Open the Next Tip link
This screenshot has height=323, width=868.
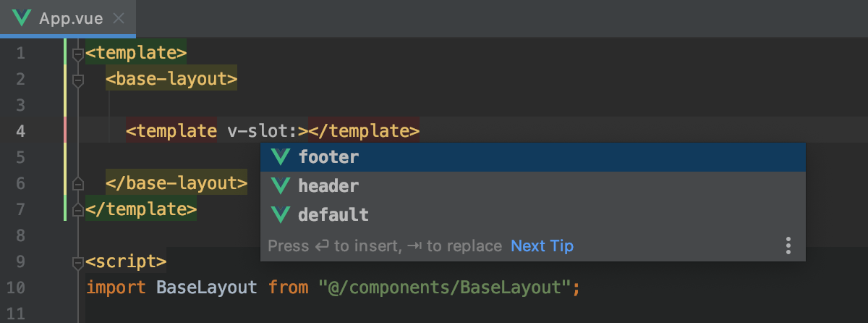pos(542,246)
